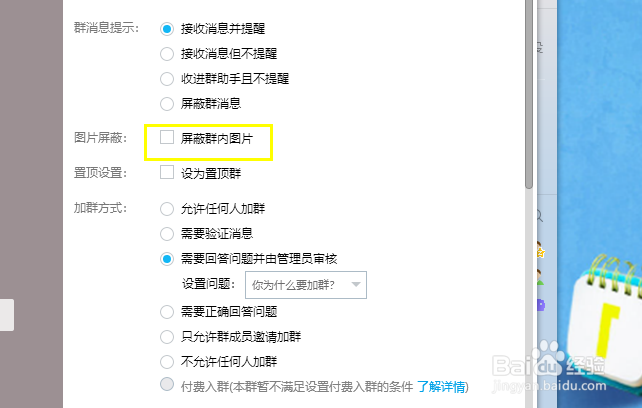Click the member avatar with gold star
The height and width of the screenshot is (408, 642).
pyautogui.click(x=540, y=250)
